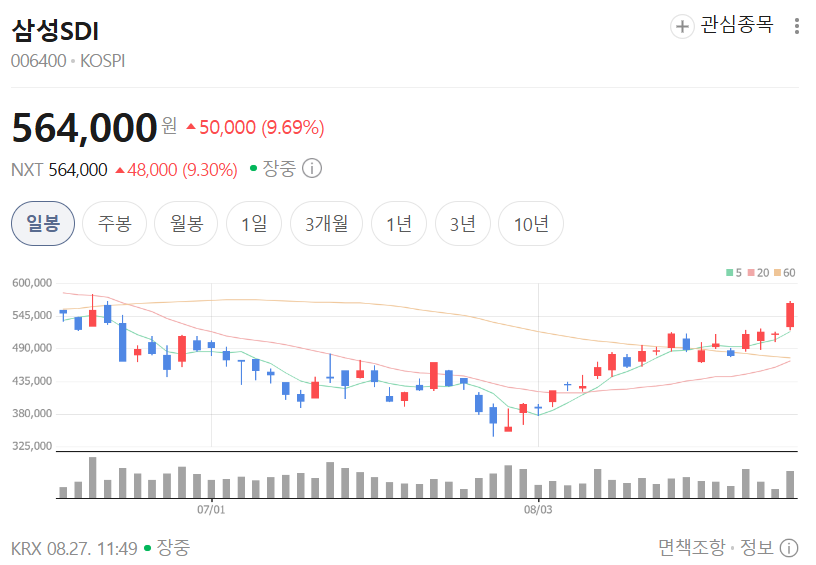Click the KRX 08.27. 11:49 timestamp
Viewport: 816px width, 565px height.
[74, 548]
